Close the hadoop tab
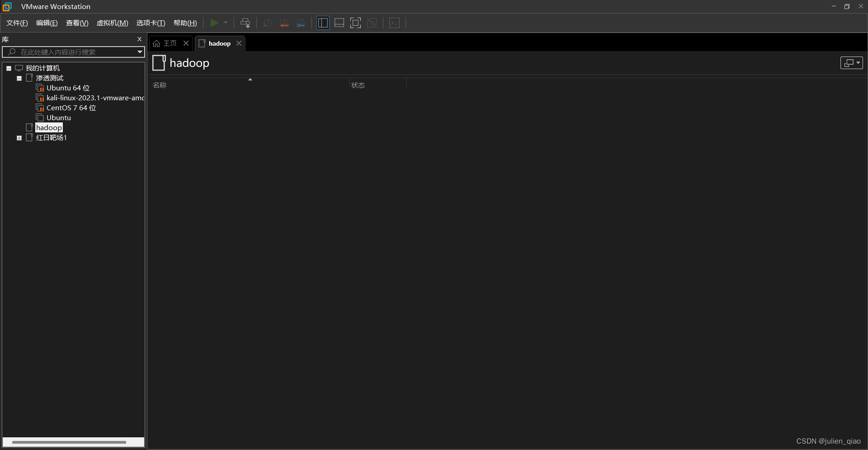Viewport: 868px width, 450px height. pyautogui.click(x=239, y=43)
